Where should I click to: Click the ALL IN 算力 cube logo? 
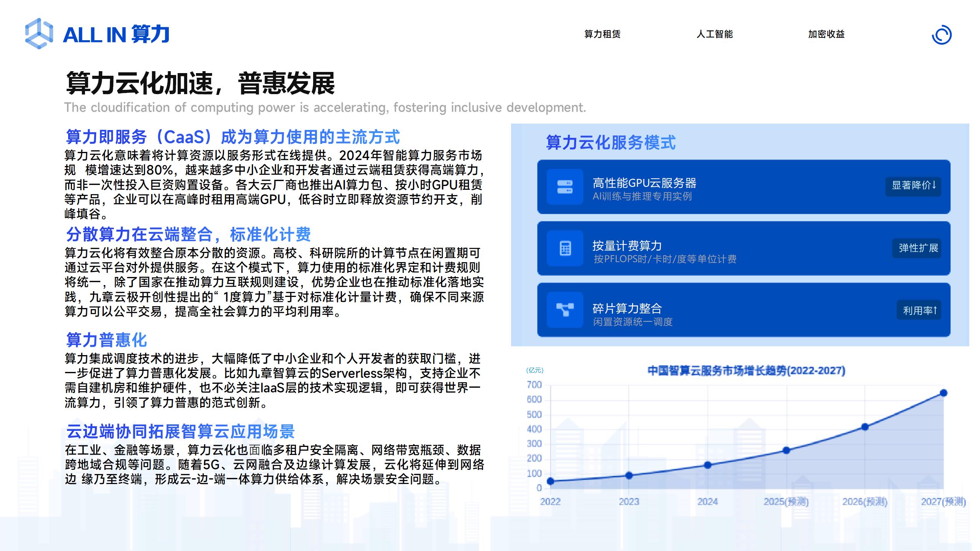tap(39, 34)
